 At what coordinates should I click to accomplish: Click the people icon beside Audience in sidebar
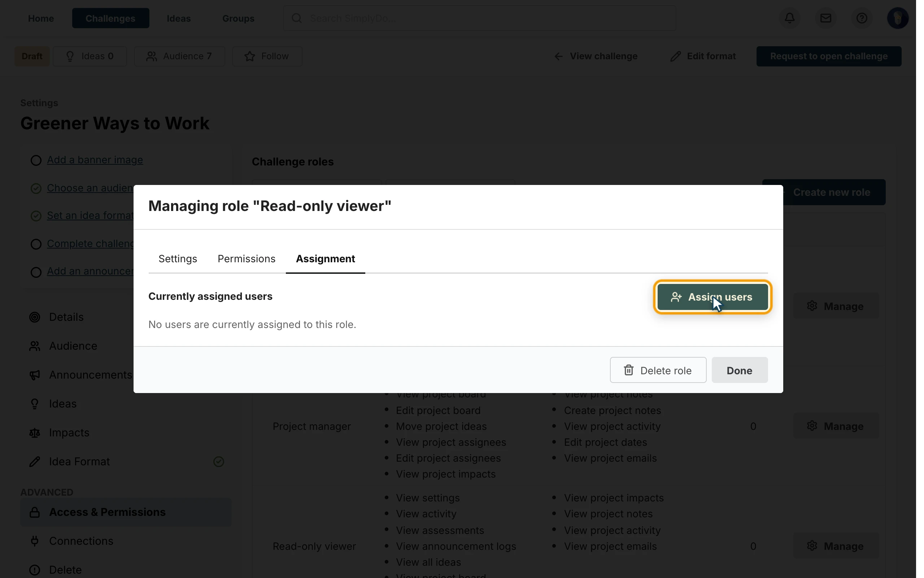35,346
